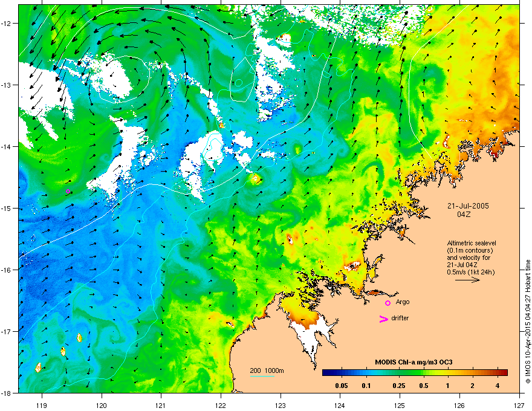Screen dimensions: 532x411
Task: Click the "21-Jul-2005" date label
Action: coord(468,206)
